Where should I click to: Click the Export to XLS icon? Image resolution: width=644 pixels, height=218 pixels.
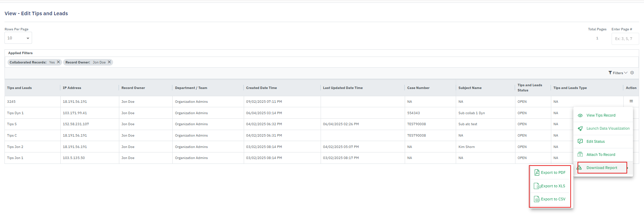click(537, 186)
